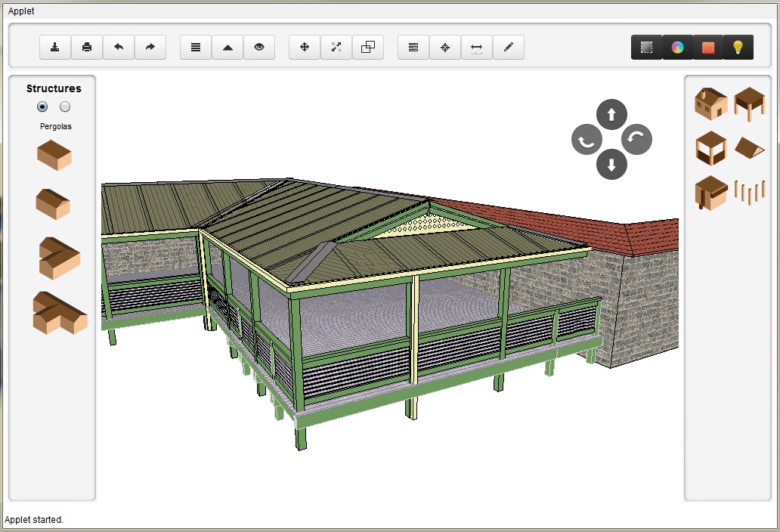Tilt the view with the up arrow
The image size is (780, 532).
[x=611, y=114]
